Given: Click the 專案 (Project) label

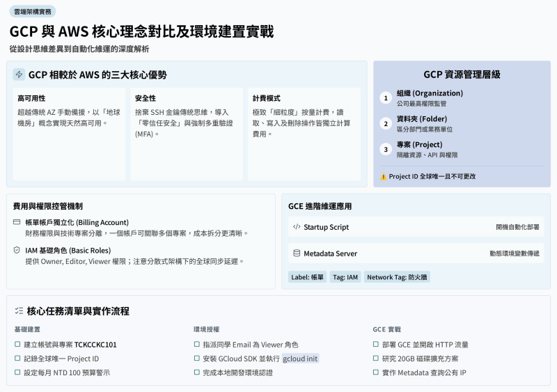Looking at the screenshot, I should click(420, 144).
